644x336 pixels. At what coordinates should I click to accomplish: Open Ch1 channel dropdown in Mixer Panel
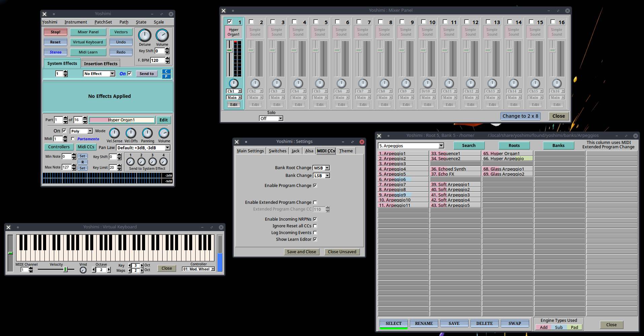point(234,91)
